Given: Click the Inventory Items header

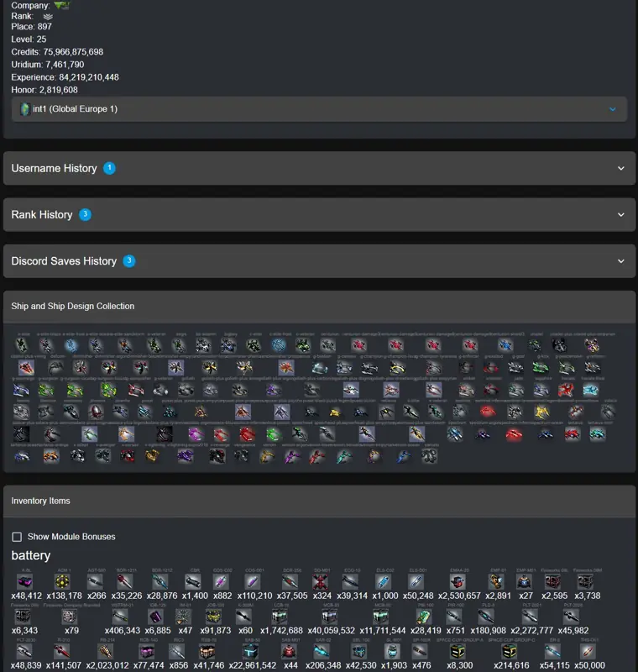Looking at the screenshot, I should (40, 501).
